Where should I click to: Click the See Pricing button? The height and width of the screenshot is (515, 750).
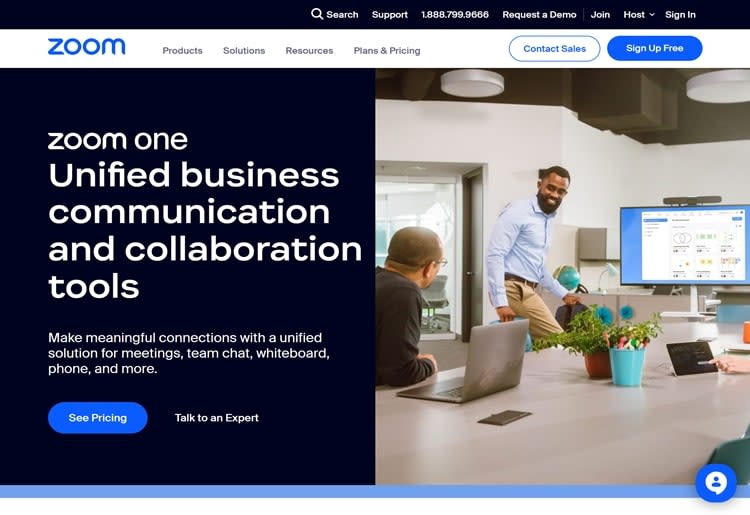coord(98,418)
